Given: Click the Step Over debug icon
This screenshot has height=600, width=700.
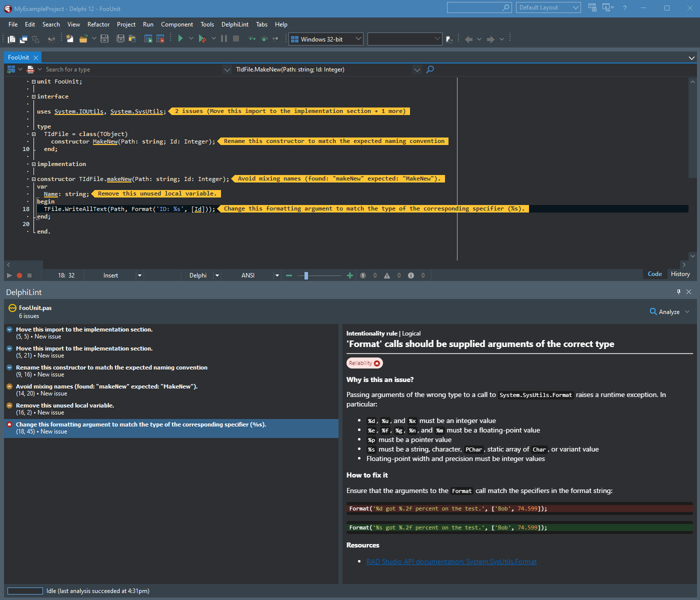Looking at the screenshot, I should click(264, 38).
